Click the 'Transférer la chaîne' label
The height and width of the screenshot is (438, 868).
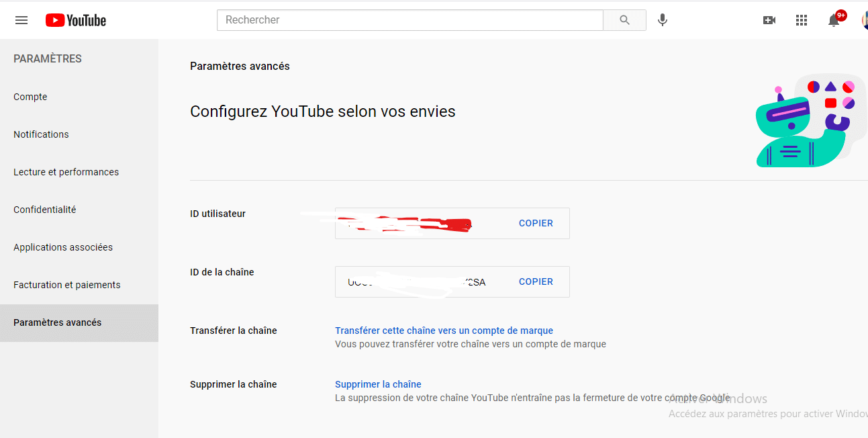coord(234,331)
